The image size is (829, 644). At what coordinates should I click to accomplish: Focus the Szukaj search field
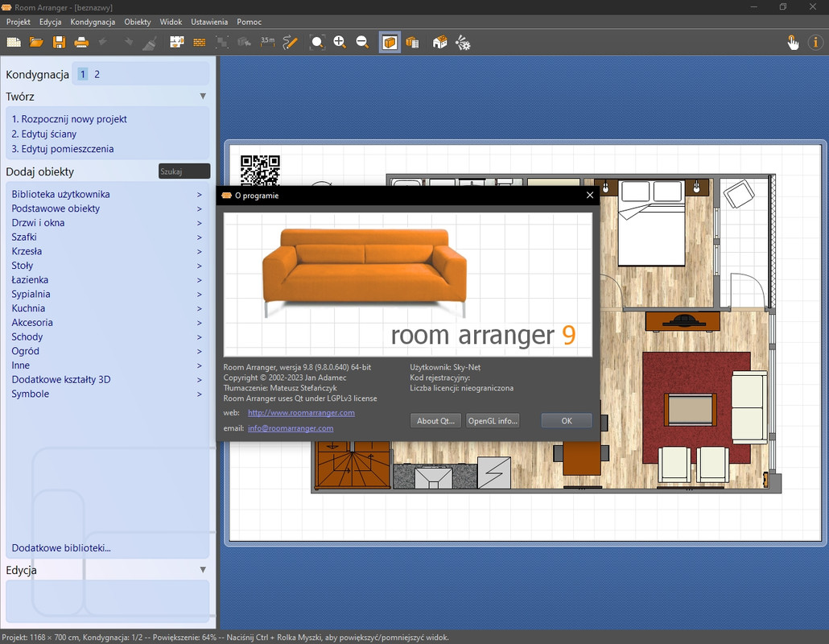pos(184,171)
